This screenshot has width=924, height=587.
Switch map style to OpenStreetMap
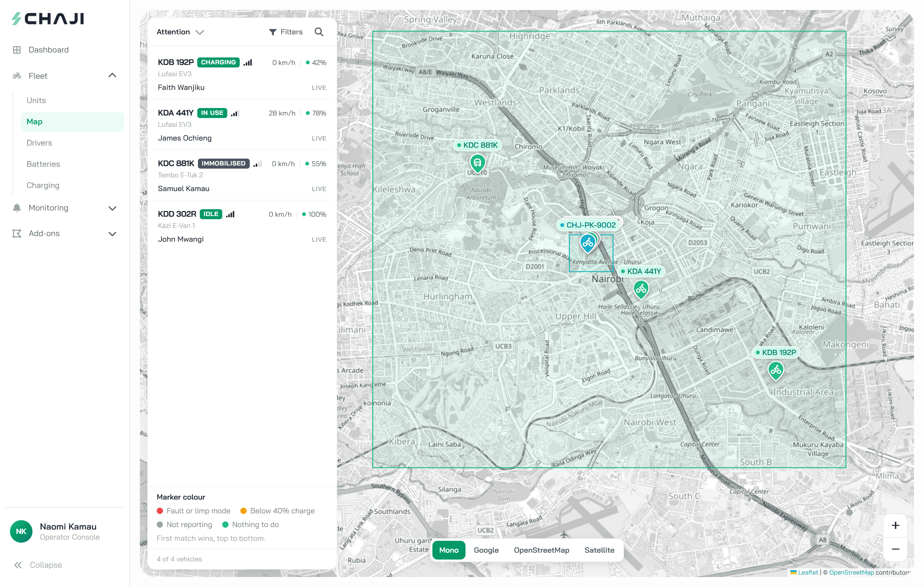(541, 550)
